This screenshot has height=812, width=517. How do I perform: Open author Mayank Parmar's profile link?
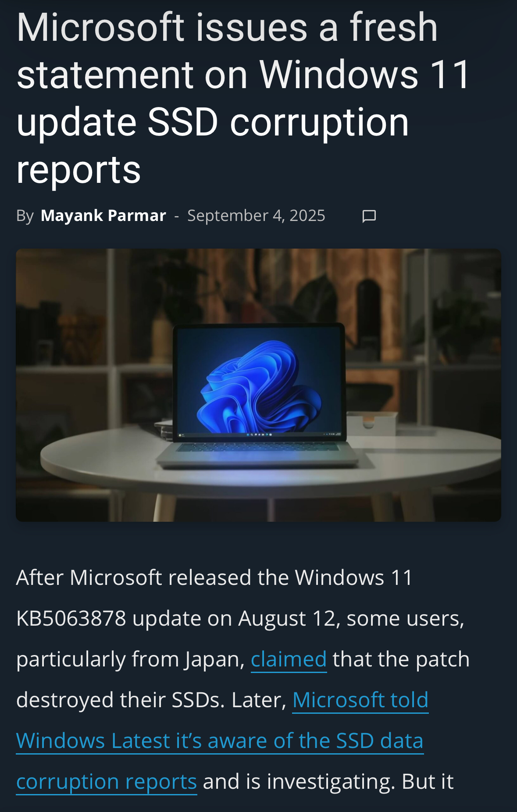[103, 216]
